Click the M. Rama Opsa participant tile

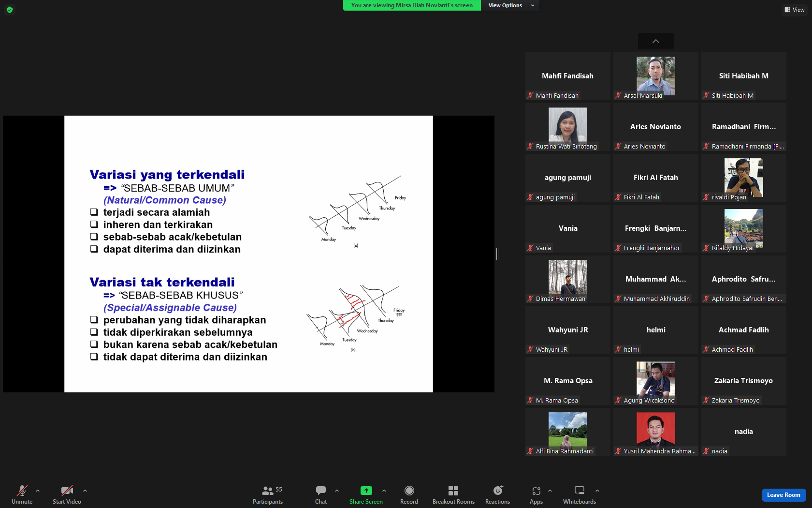568,381
